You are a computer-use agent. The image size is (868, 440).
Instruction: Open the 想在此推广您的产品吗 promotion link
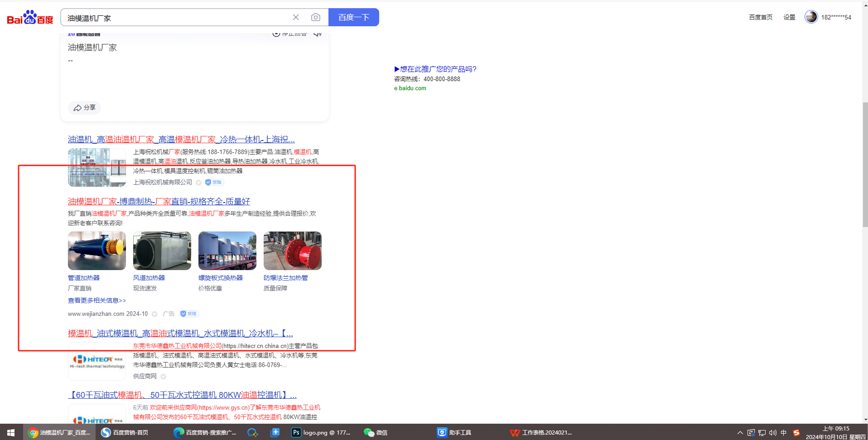(x=435, y=69)
